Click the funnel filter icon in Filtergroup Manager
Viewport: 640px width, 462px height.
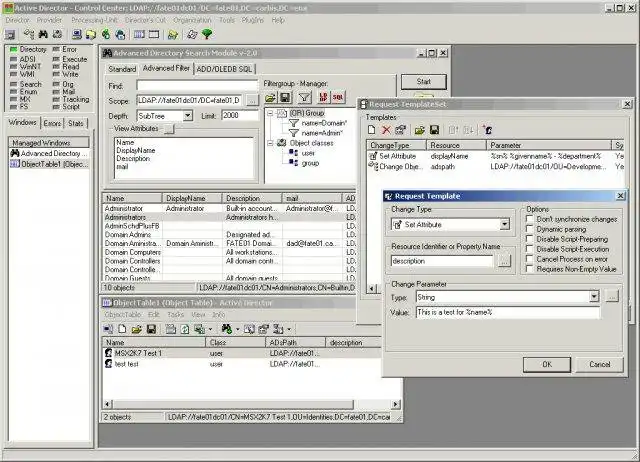(x=304, y=98)
